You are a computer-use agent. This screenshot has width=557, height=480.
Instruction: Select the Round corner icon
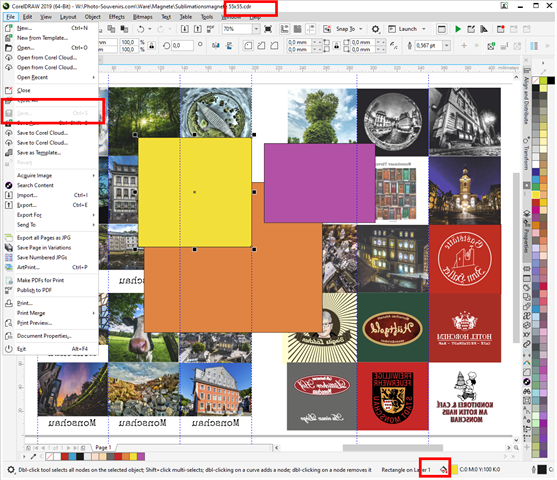248,45
